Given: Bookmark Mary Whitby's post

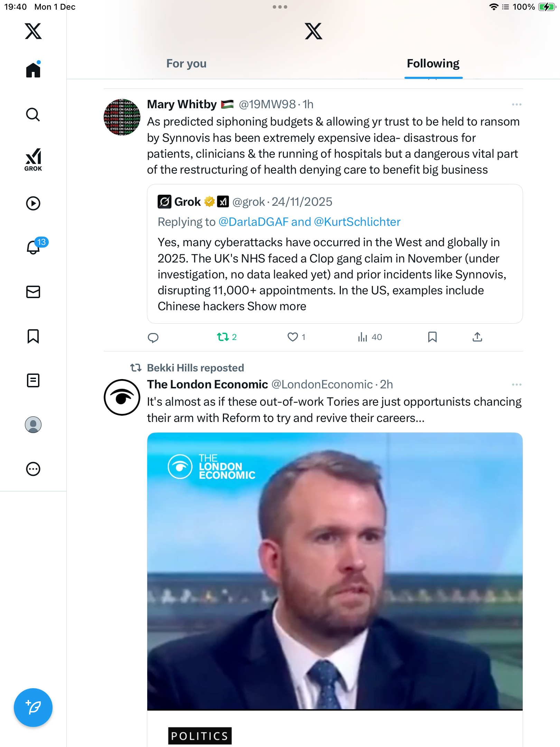Looking at the screenshot, I should click(x=432, y=337).
